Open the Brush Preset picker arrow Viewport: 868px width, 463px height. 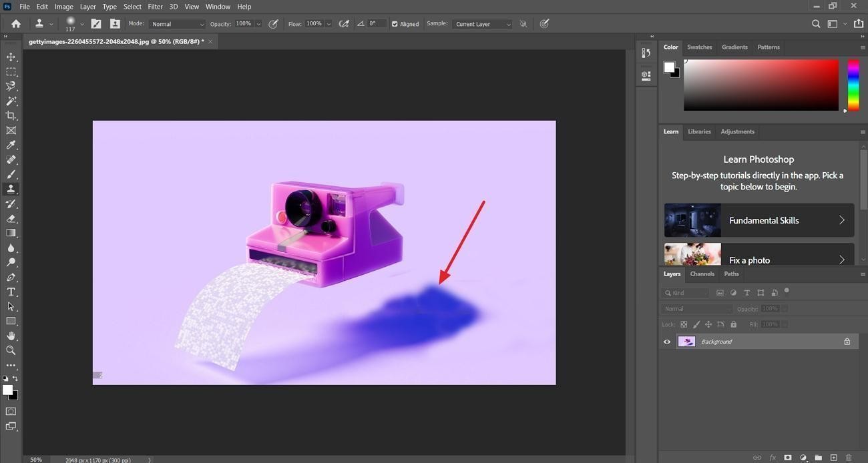click(x=82, y=24)
